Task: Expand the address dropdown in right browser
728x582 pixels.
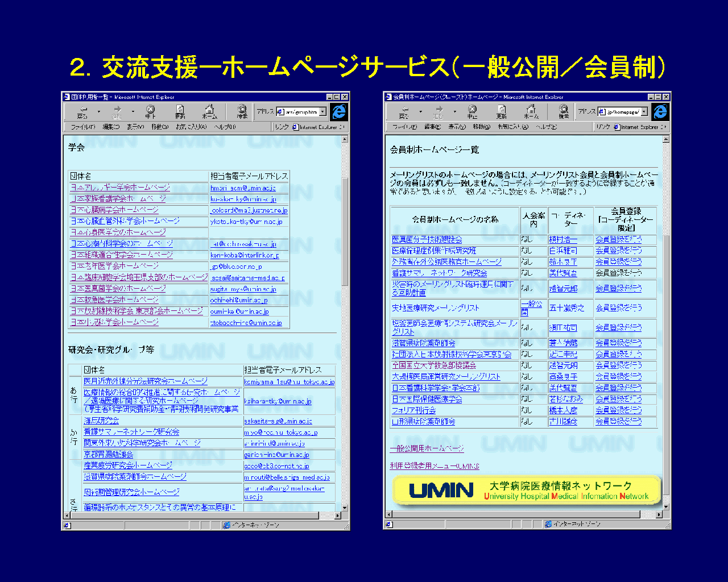Action: 644,112
